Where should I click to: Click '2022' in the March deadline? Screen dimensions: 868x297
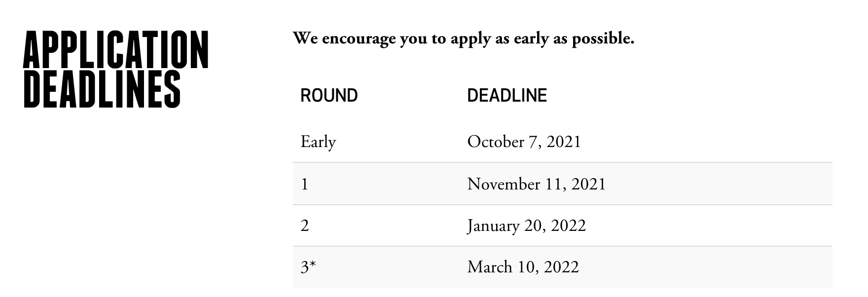point(561,267)
